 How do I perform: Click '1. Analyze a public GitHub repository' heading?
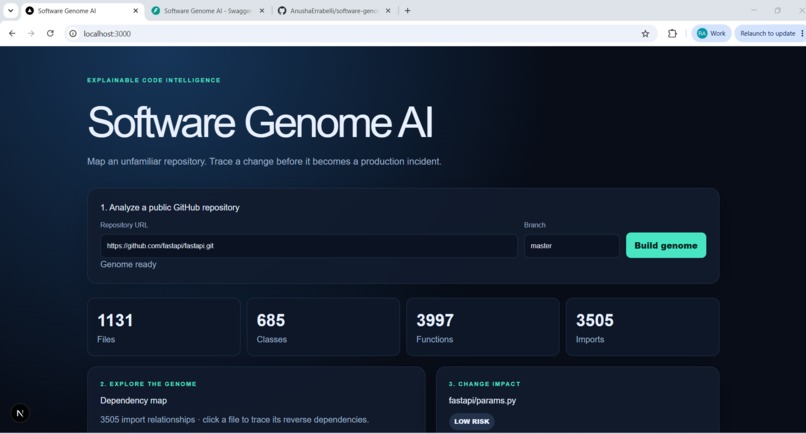[170, 207]
